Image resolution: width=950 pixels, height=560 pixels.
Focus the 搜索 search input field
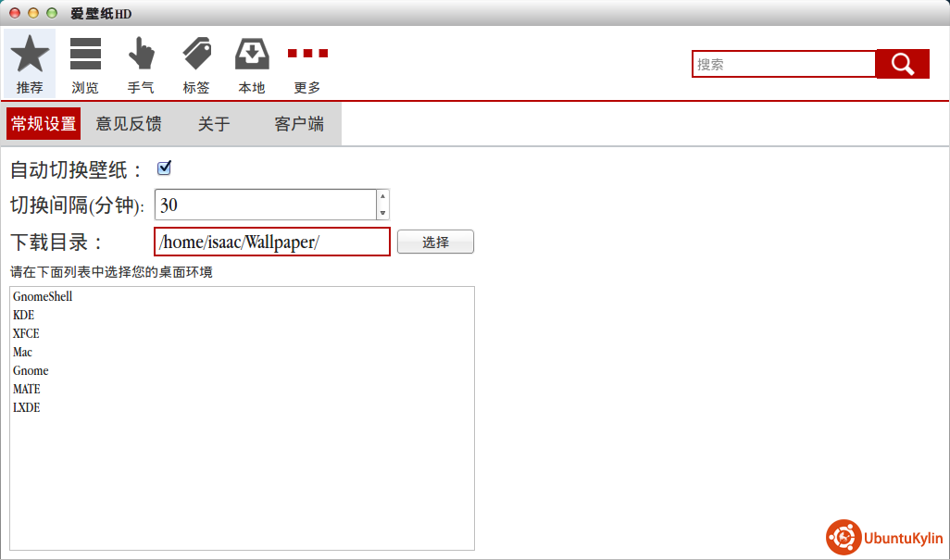click(783, 64)
